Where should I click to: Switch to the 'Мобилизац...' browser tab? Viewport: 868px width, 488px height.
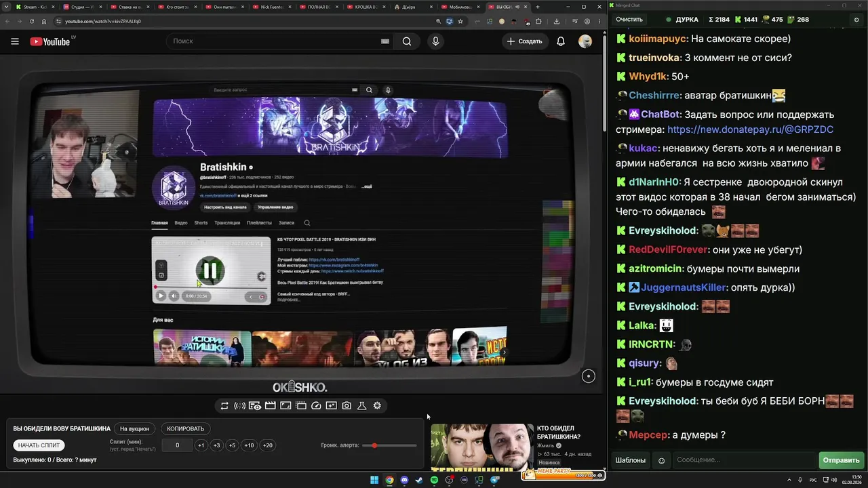pos(462,7)
